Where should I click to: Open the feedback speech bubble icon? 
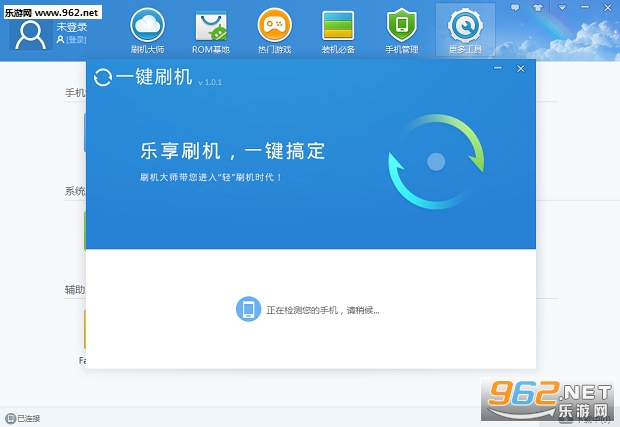pyautogui.click(x=515, y=8)
